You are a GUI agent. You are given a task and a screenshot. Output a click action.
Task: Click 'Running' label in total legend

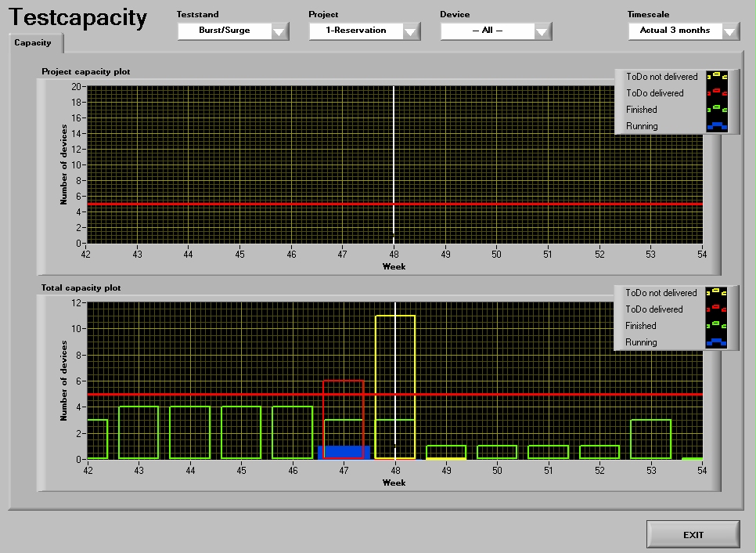pyautogui.click(x=641, y=342)
